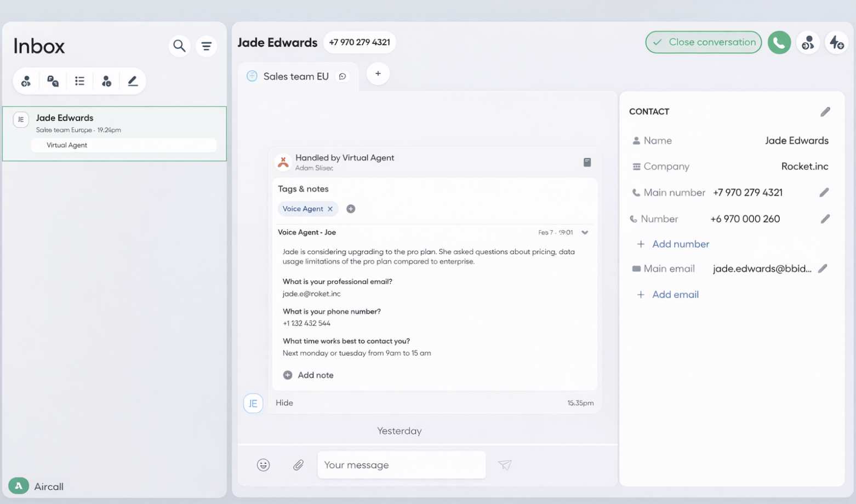Click the paperclip attachment icon
Screen dimensions: 856x504
pos(298,465)
